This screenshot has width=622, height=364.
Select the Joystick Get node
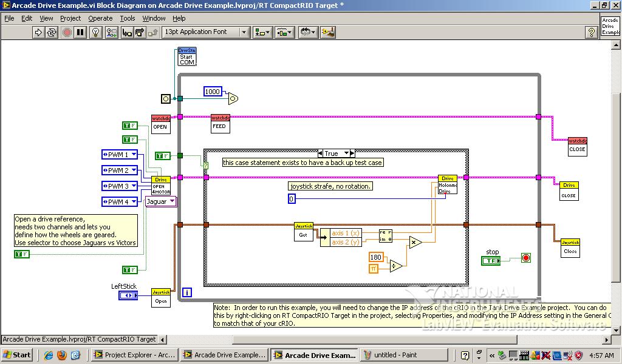[x=304, y=232]
